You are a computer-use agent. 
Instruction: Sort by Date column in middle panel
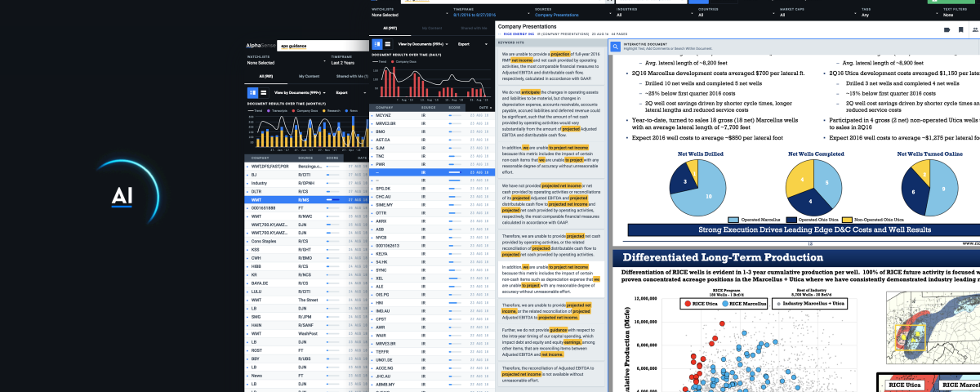484,107
